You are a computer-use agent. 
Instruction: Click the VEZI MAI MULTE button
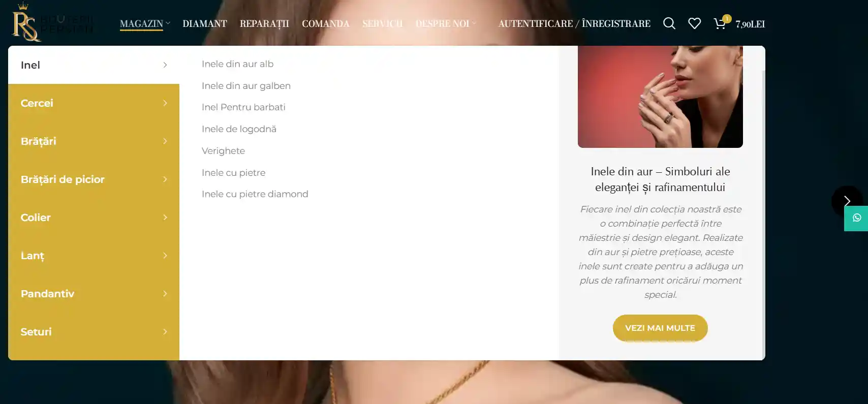(660, 328)
